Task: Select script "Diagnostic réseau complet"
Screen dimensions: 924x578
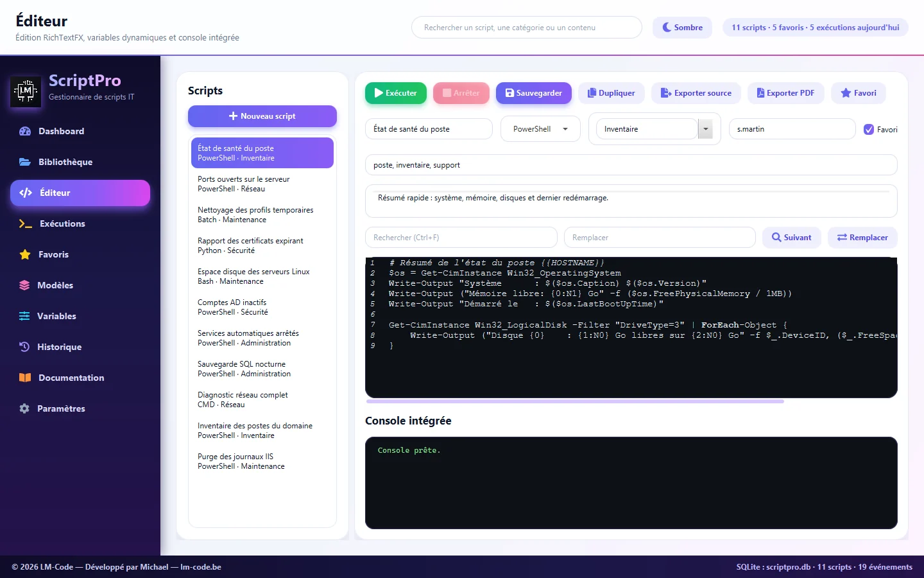Action: coord(262,399)
